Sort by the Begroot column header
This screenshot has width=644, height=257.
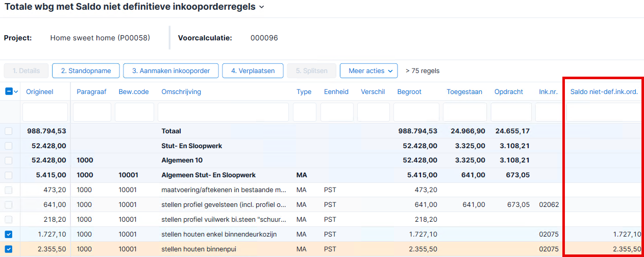(410, 92)
